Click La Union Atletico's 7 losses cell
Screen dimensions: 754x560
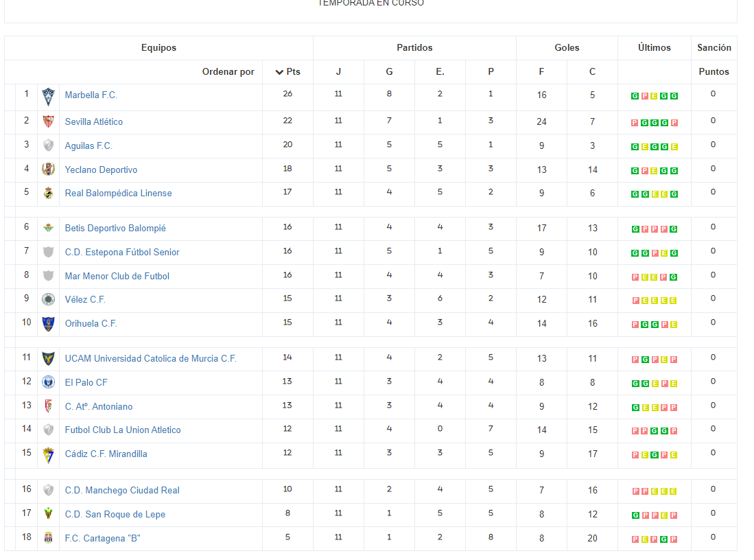pyautogui.click(x=491, y=429)
